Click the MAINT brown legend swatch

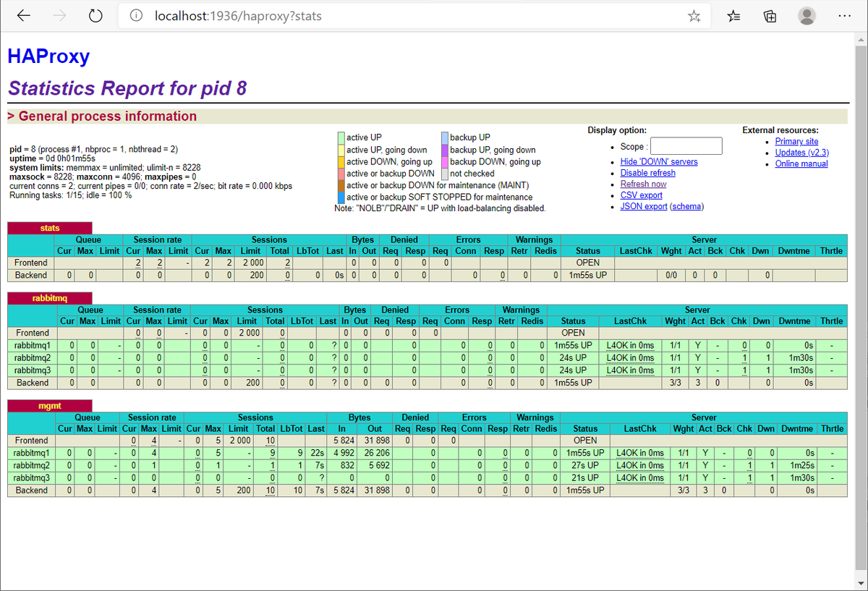coord(341,185)
